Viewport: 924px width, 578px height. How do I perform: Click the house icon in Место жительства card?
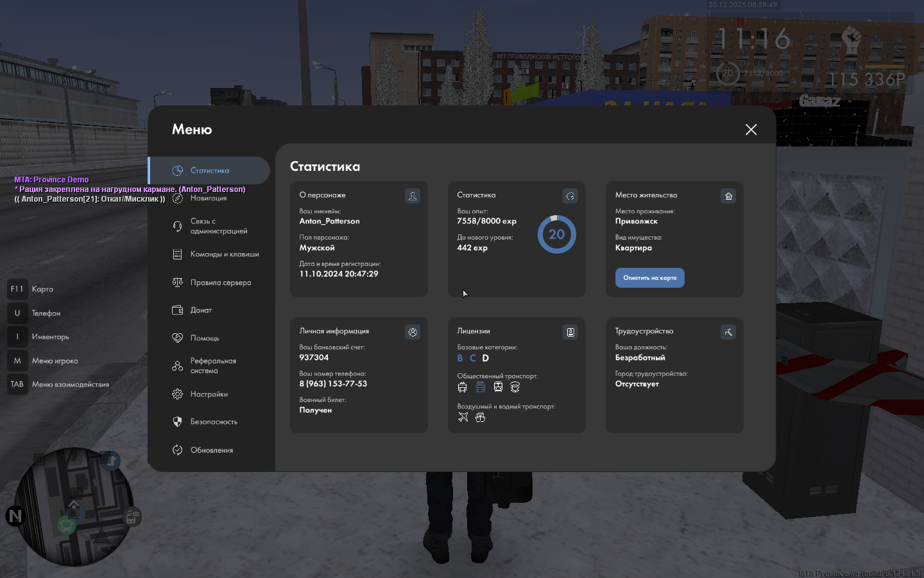[728, 196]
